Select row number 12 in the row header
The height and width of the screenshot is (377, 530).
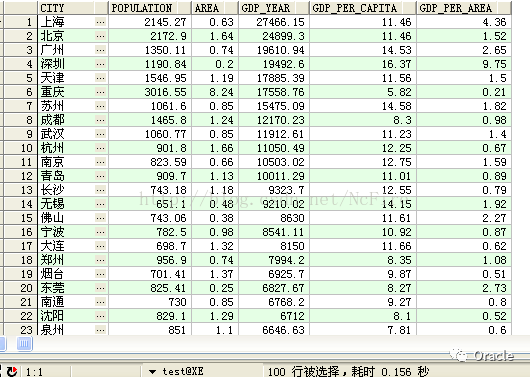click(20, 176)
